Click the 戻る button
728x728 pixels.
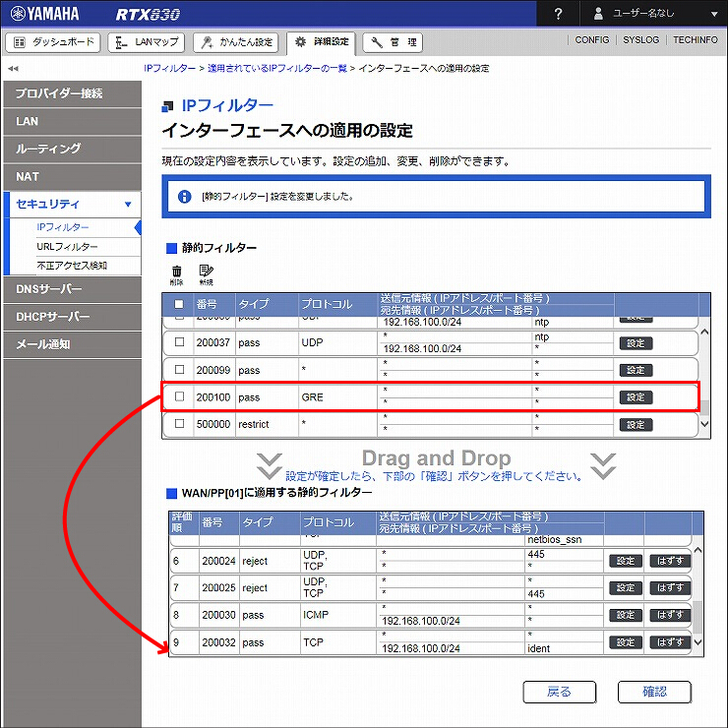click(x=560, y=693)
